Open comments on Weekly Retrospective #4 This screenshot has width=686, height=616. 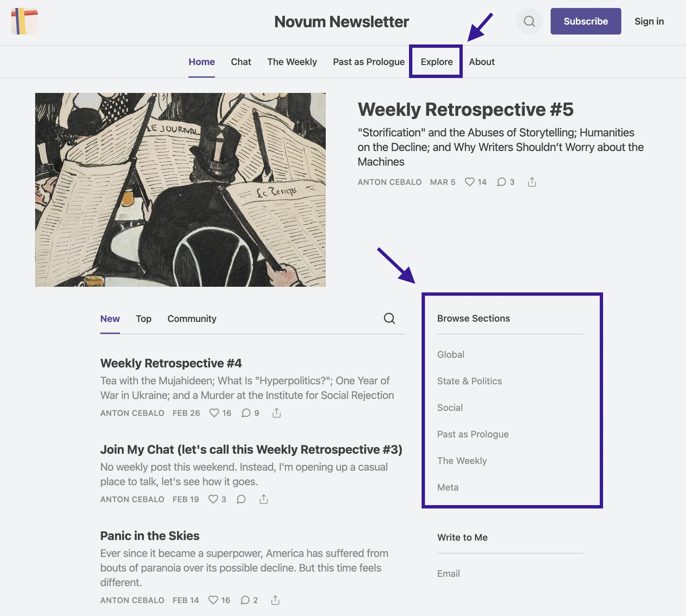(x=245, y=413)
